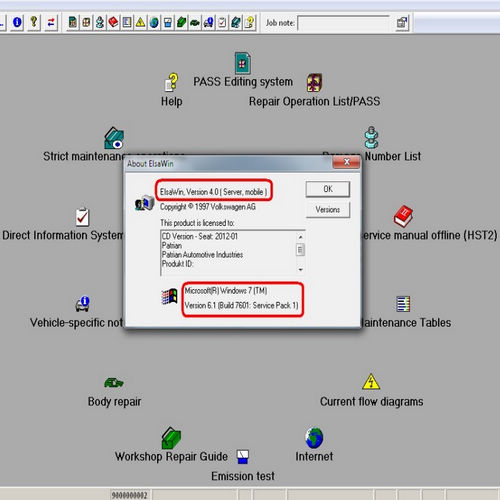500x500 pixels.
Task: Click 'Copyright © 1997 Volkswagen AG' text
Action: point(208,207)
